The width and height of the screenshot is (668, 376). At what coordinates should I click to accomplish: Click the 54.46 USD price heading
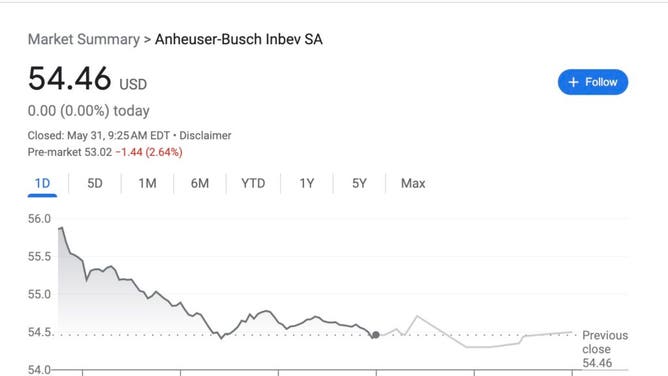pyautogui.click(x=87, y=79)
